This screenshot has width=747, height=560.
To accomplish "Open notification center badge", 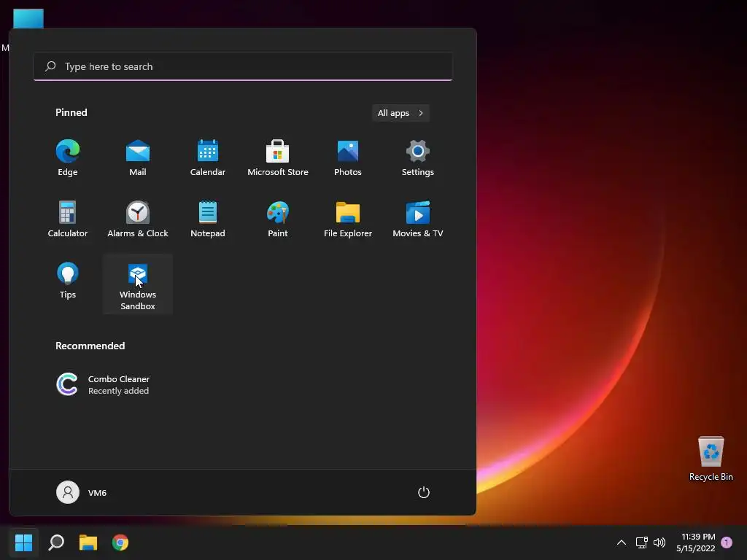I will [x=727, y=542].
